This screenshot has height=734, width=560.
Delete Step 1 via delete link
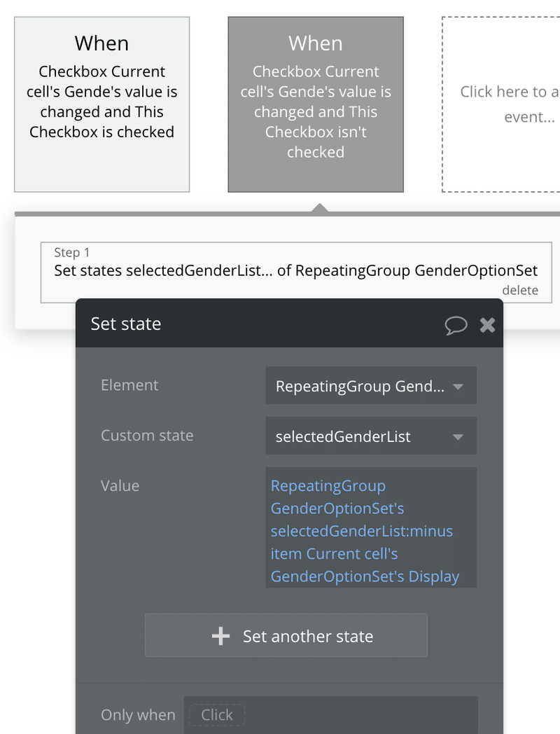[x=520, y=290]
